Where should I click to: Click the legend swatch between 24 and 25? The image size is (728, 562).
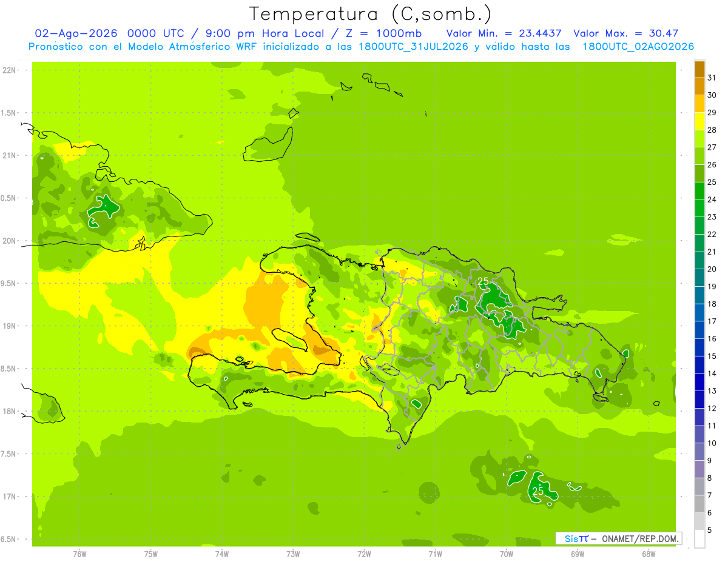(699, 191)
